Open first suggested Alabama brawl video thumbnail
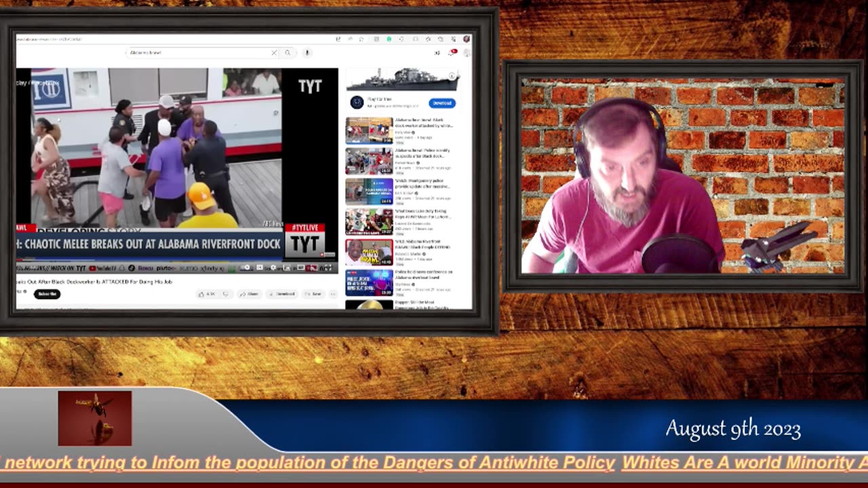868x488 pixels. (x=369, y=130)
